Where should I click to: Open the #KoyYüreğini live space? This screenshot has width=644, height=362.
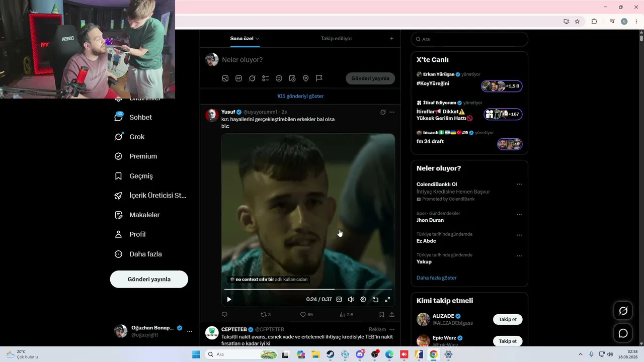469,80
